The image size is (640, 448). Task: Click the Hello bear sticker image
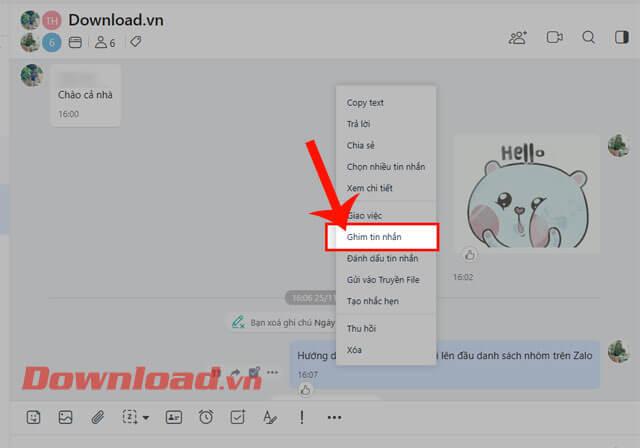pos(527,194)
